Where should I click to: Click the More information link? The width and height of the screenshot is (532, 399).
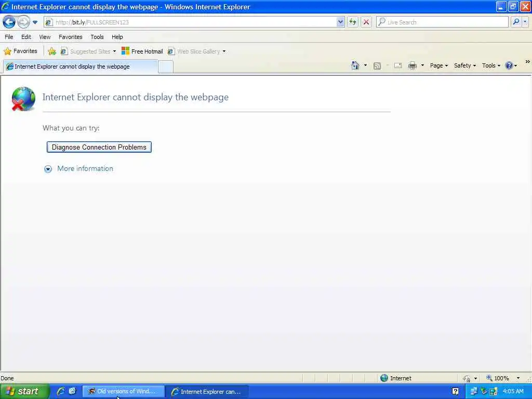click(x=85, y=169)
